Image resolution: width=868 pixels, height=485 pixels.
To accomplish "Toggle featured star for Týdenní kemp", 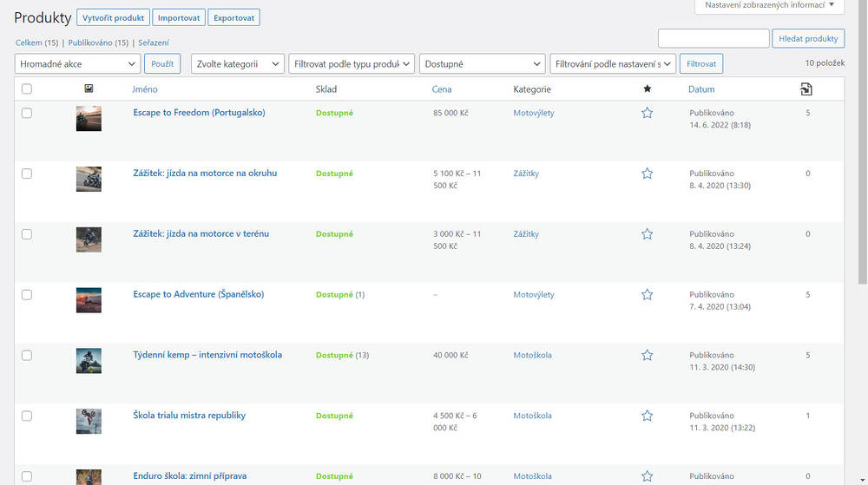I will [648, 355].
